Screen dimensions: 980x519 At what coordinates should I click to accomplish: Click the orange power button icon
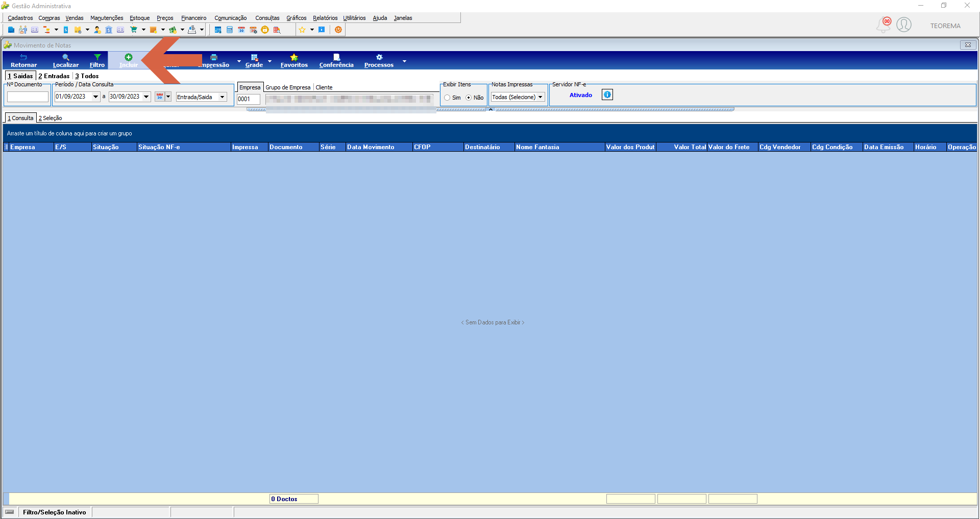[x=338, y=30]
